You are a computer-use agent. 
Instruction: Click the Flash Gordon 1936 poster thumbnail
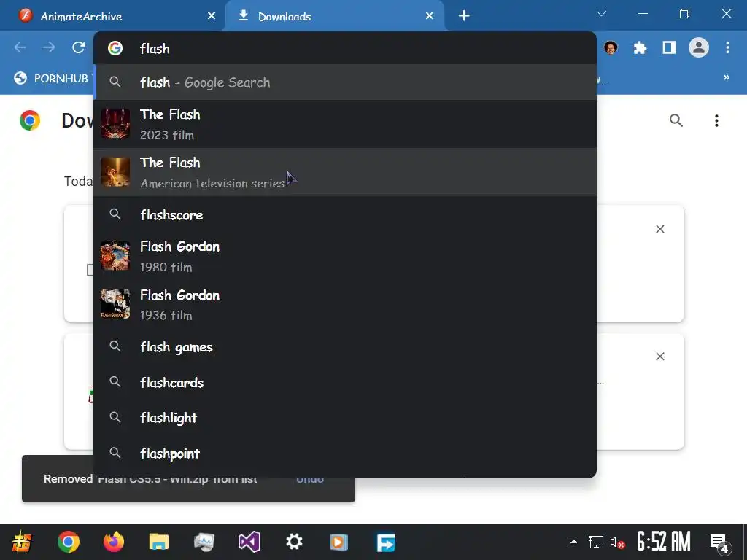point(115,304)
